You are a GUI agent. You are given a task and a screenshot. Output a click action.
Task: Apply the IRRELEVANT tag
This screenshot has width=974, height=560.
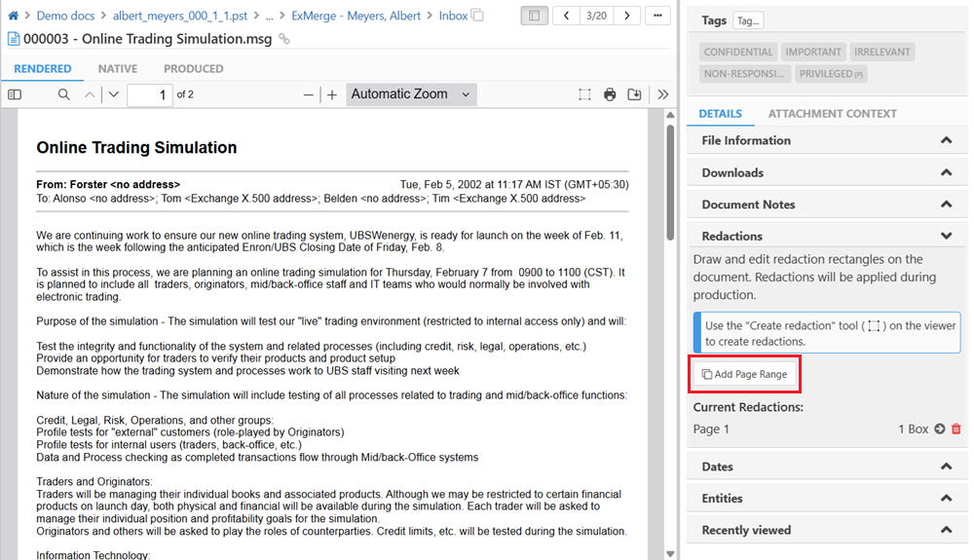click(x=881, y=53)
